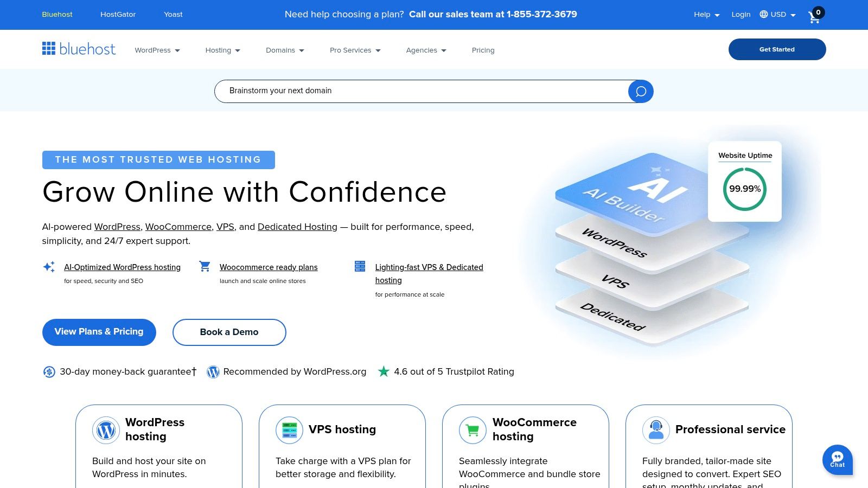Click the search magnifier in the domain bar
Image resolution: width=868 pixels, height=488 pixels.
pos(640,91)
